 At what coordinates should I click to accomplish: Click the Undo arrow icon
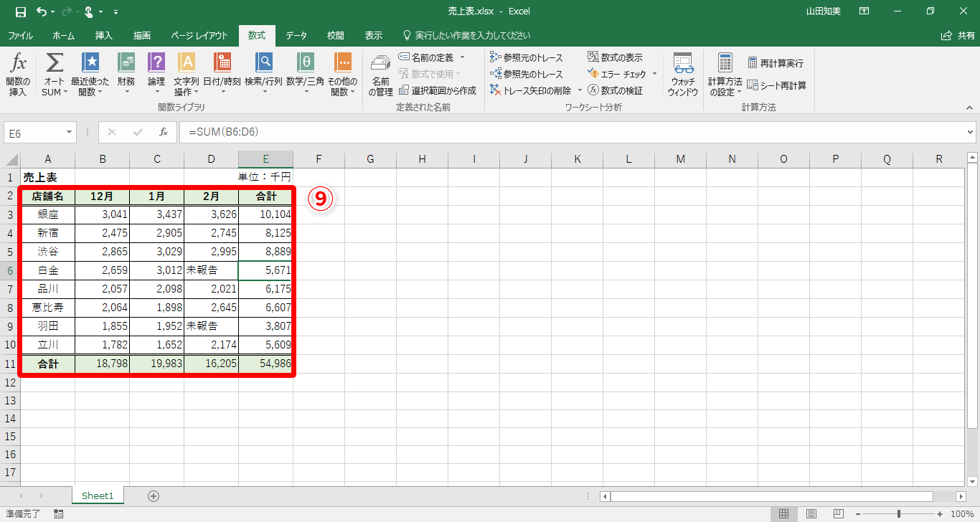(x=42, y=11)
